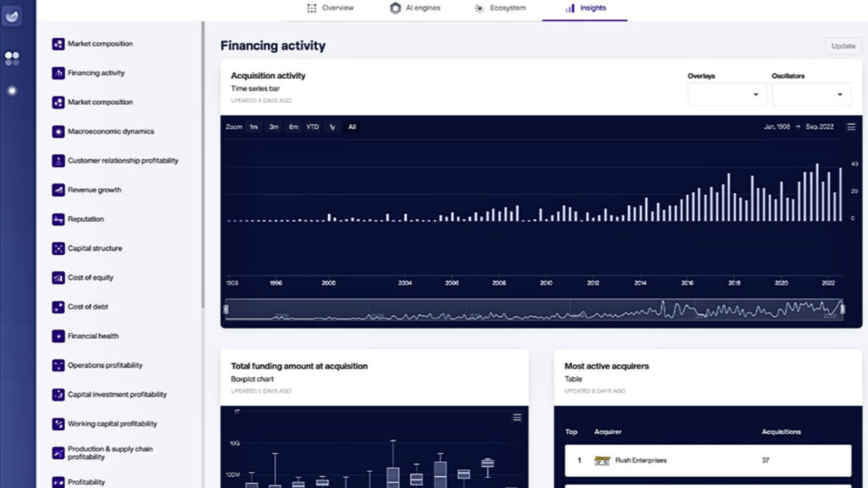Select the 1m zoom range option
Screen dimensions: 868x488
tap(253, 127)
